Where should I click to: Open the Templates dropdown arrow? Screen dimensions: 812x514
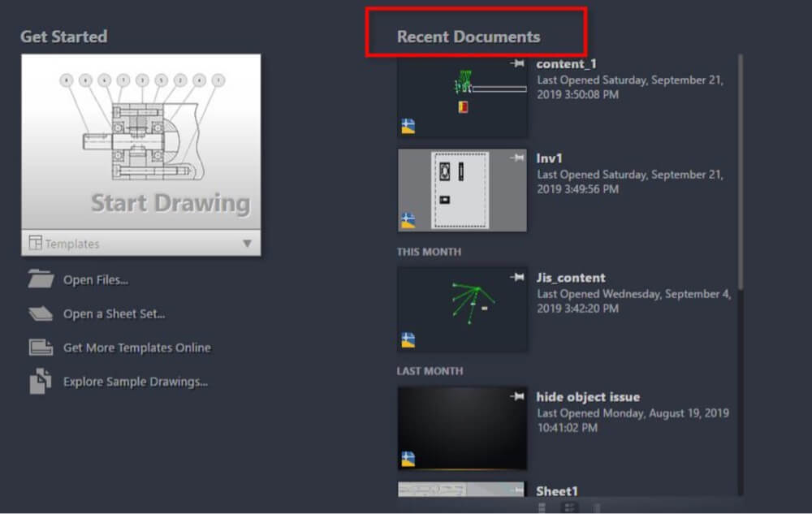point(249,243)
